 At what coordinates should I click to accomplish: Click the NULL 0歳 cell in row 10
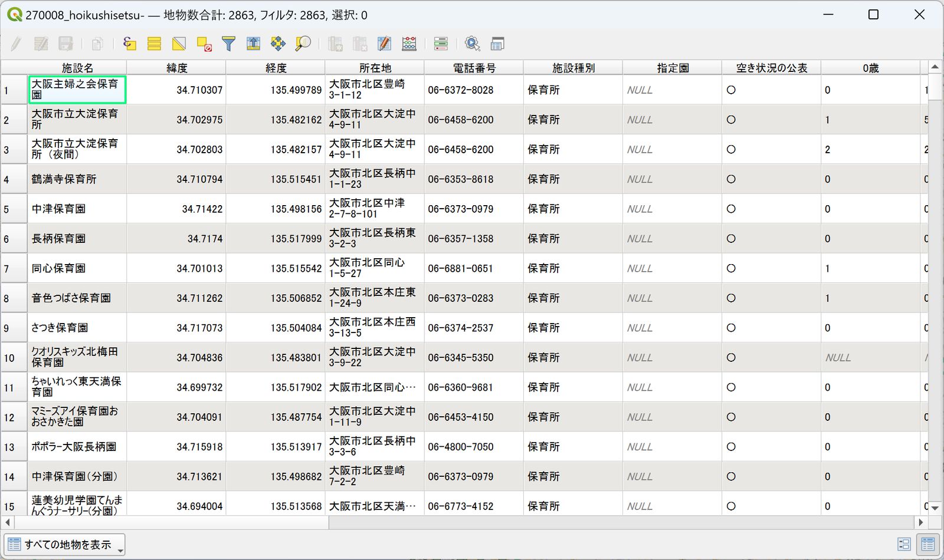(x=870, y=358)
